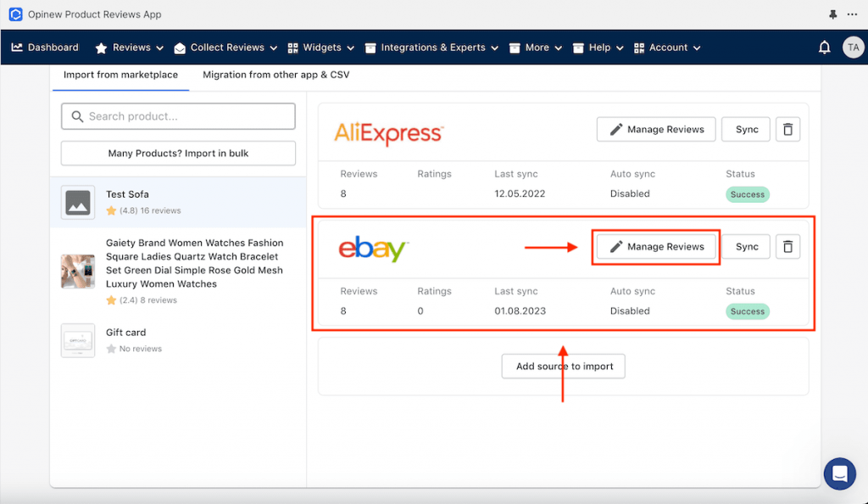This screenshot has width=868, height=504.
Task: Manage Reviews for AliExpress
Action: click(x=656, y=130)
